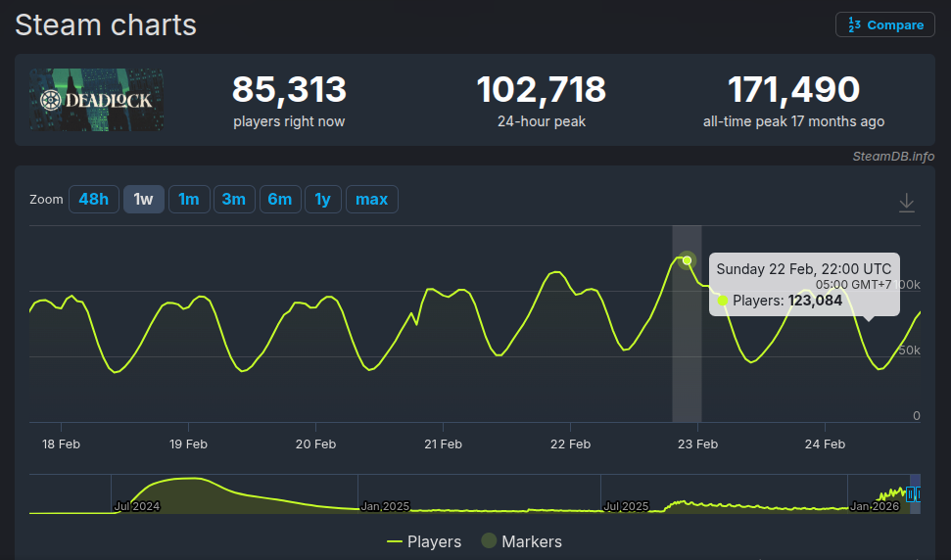951x560 pixels.
Task: Click the 85,313 players right now figure
Action: [x=289, y=89]
